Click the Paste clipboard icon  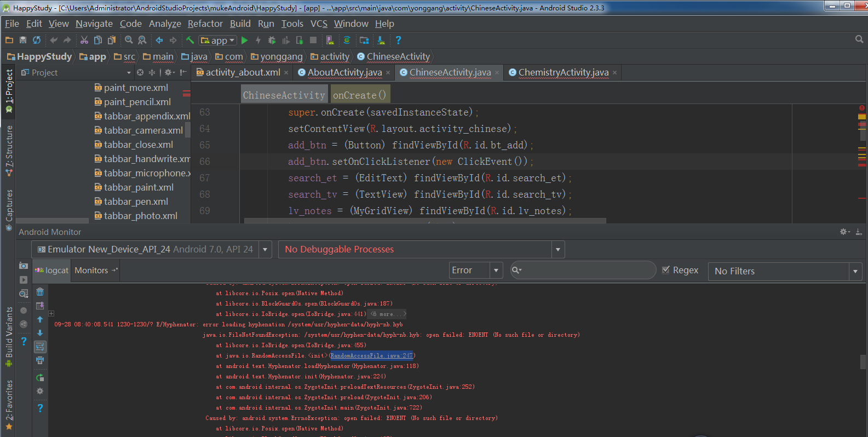tap(112, 40)
